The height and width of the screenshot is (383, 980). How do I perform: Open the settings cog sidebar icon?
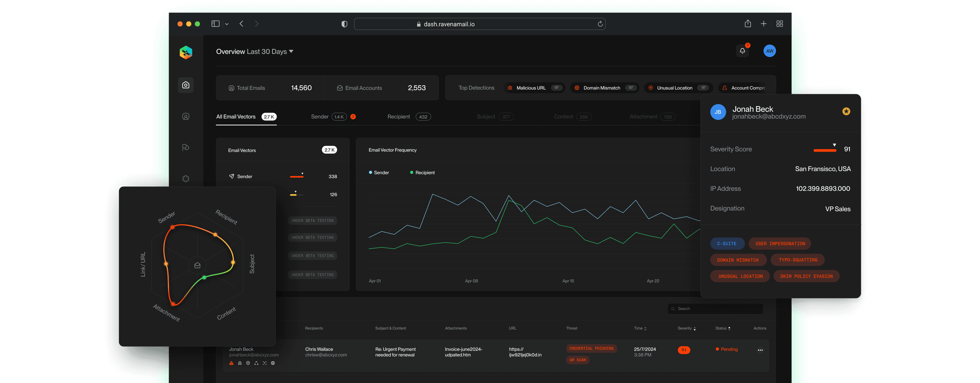[x=186, y=178]
